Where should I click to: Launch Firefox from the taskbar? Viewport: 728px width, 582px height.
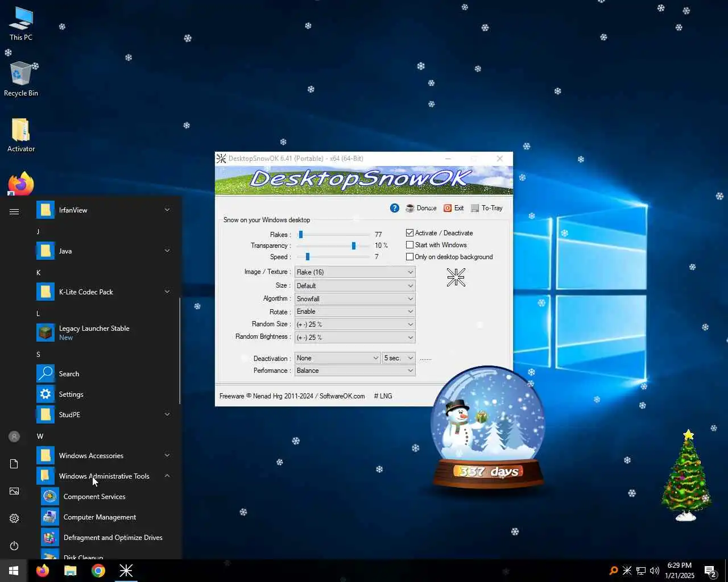[x=43, y=571]
